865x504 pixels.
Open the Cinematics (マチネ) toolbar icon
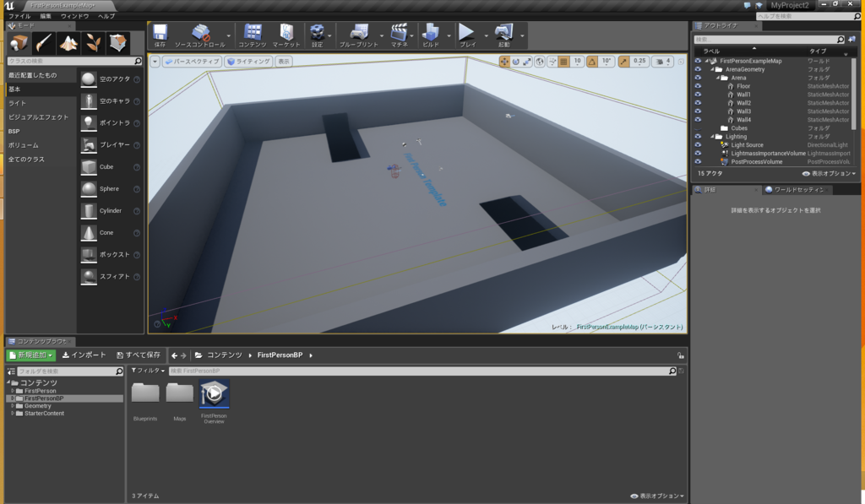(400, 32)
